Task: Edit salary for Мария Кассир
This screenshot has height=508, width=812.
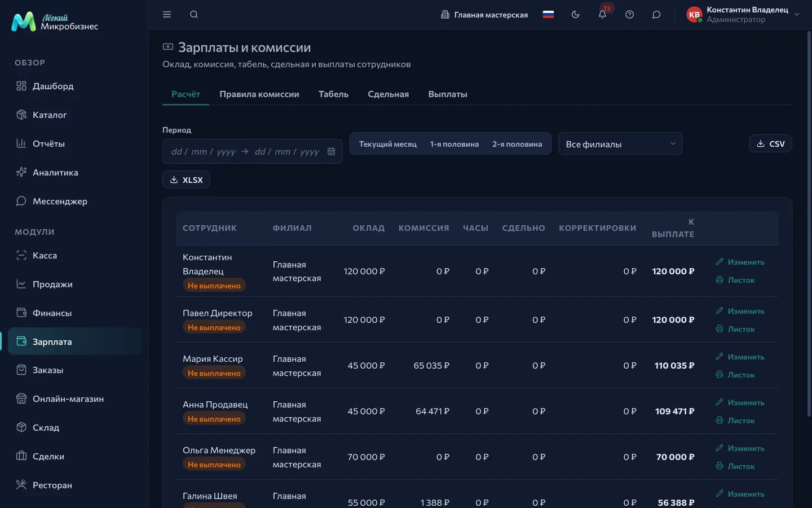Action: coord(740,357)
